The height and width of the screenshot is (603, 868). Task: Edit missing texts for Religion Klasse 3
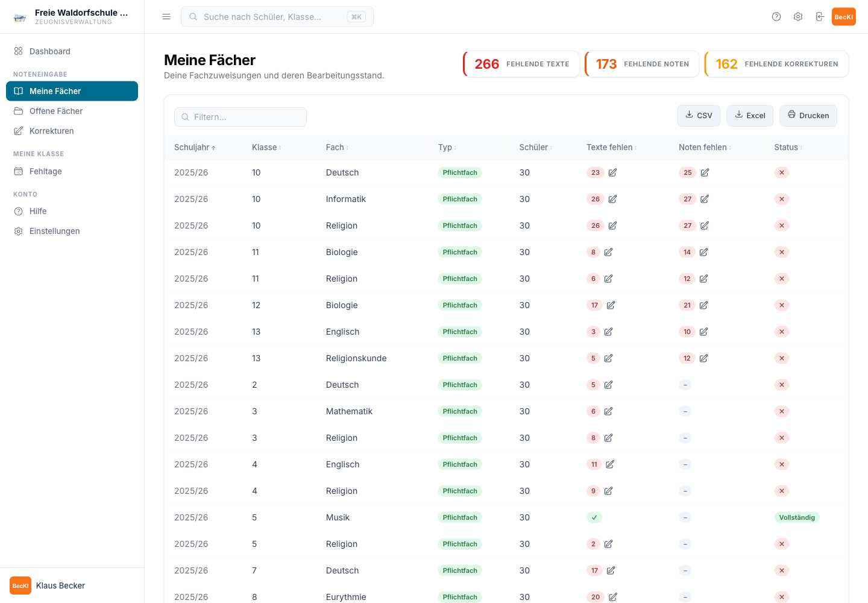pos(608,438)
